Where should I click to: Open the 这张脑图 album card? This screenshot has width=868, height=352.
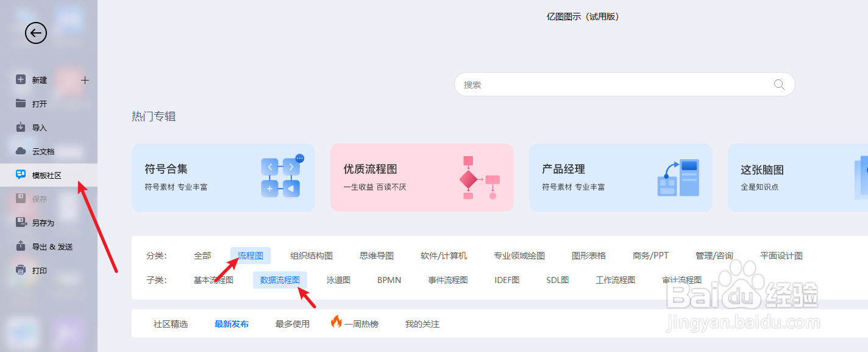pyautogui.click(x=798, y=178)
